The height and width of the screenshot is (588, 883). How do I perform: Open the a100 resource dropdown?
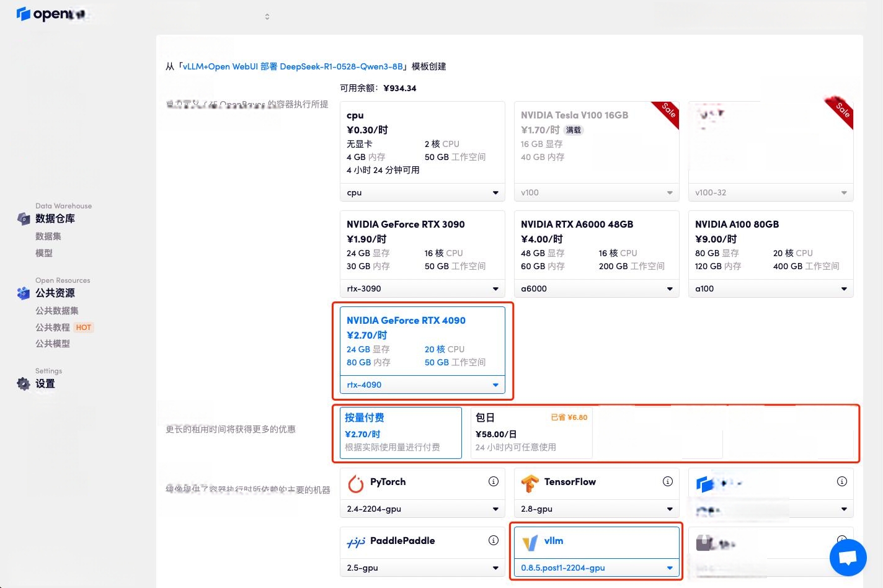tap(771, 288)
